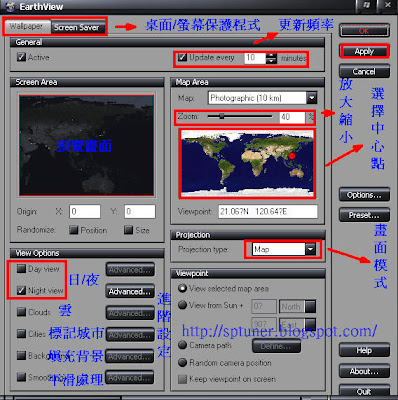Toggle the Update every checkbox
The height and width of the screenshot is (400, 398).
(x=182, y=57)
